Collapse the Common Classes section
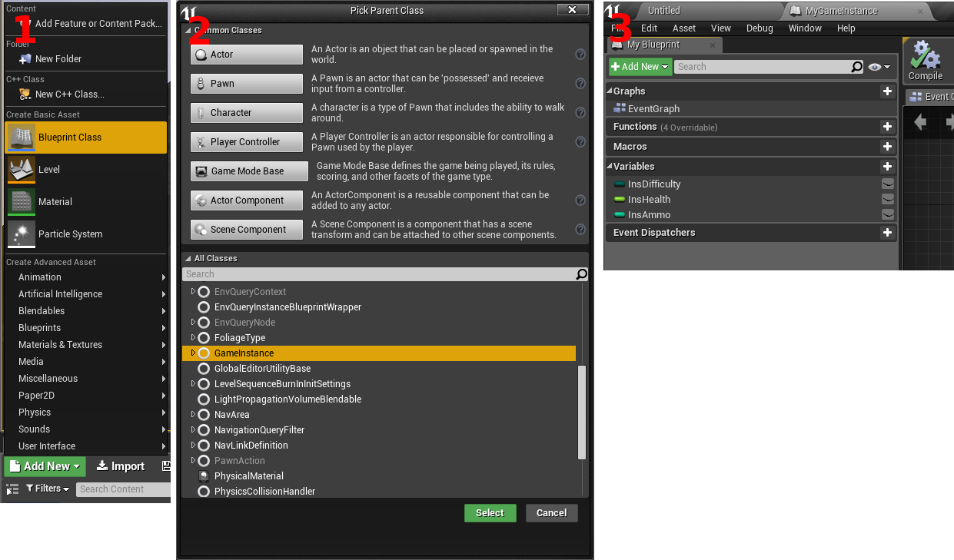Viewport: 954px width, 560px height. point(187,30)
